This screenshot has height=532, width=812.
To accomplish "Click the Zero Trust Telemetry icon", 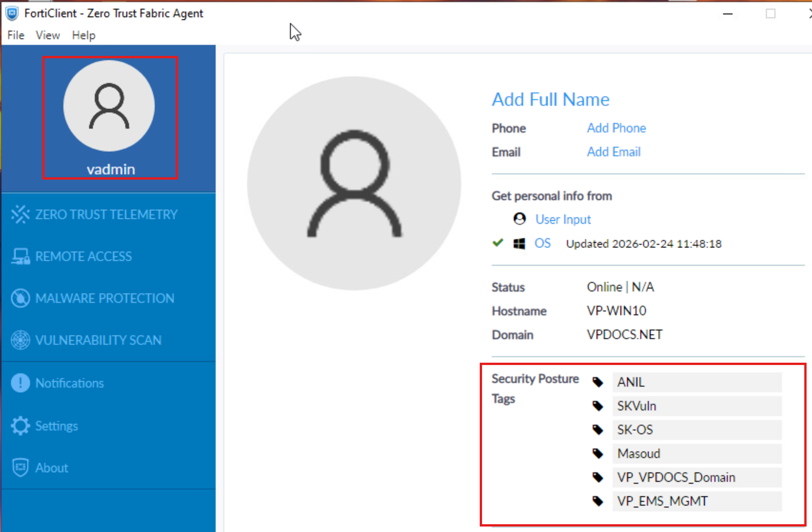I will click(20, 214).
